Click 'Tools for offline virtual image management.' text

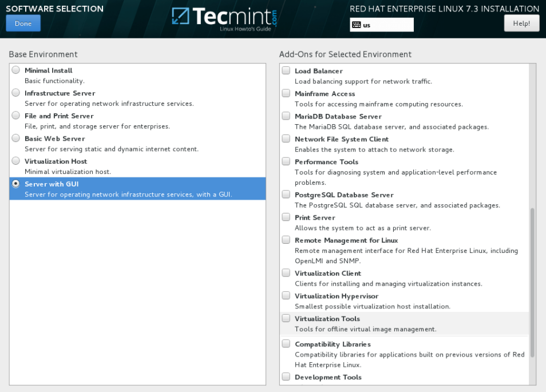tap(366, 329)
